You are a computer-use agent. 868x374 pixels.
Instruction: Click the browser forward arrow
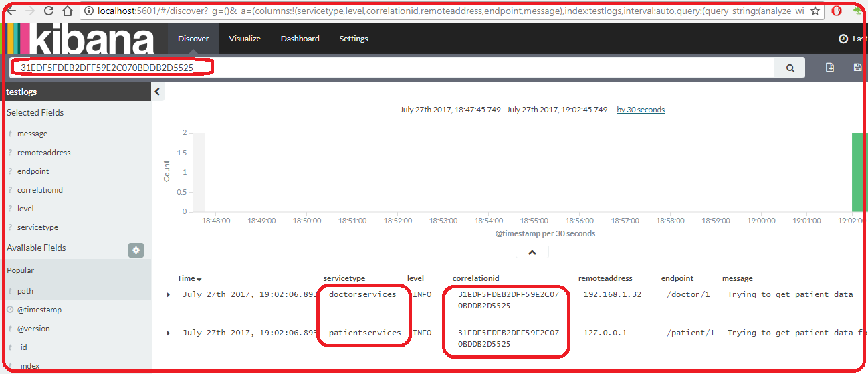tap(29, 11)
